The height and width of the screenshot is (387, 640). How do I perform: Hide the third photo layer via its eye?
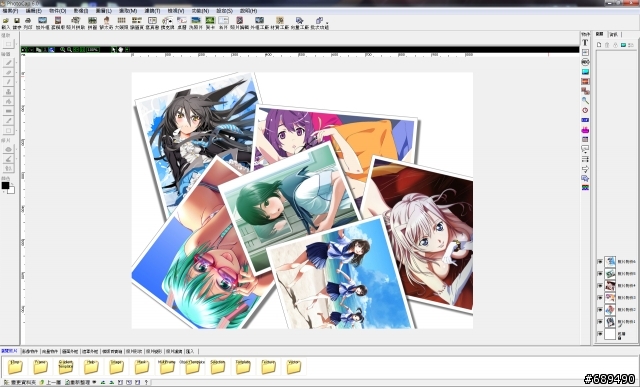[600, 286]
